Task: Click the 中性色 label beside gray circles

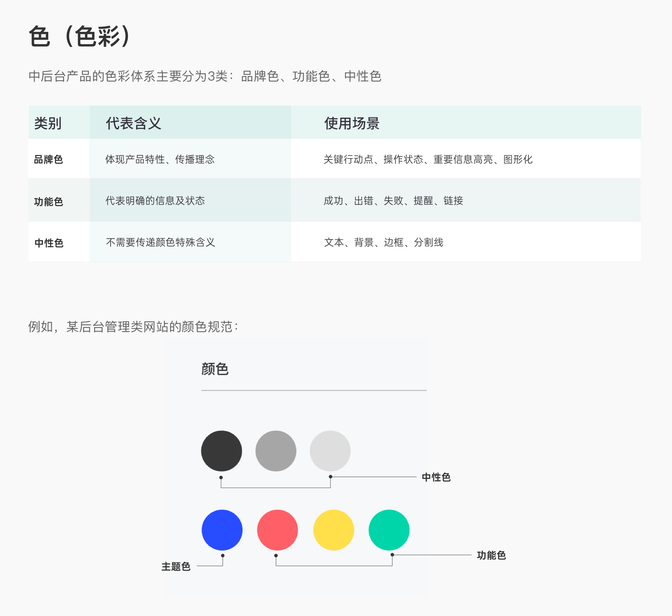Action: point(436,477)
